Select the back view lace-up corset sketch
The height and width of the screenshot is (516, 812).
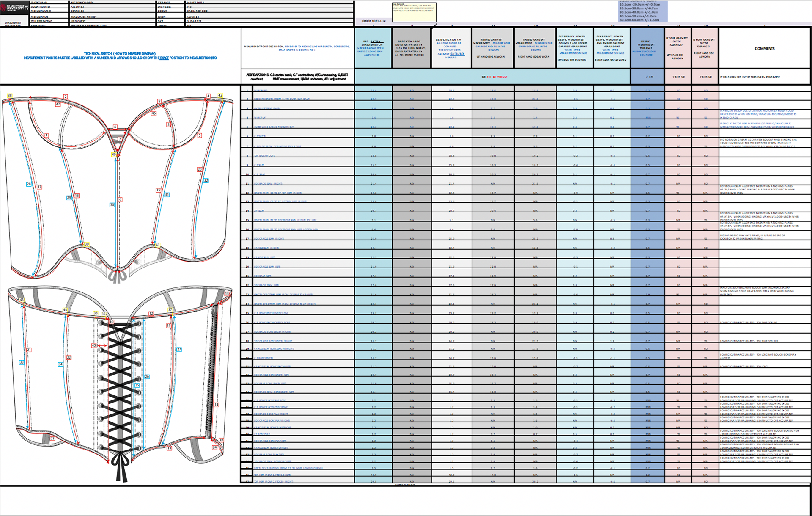coord(120,383)
